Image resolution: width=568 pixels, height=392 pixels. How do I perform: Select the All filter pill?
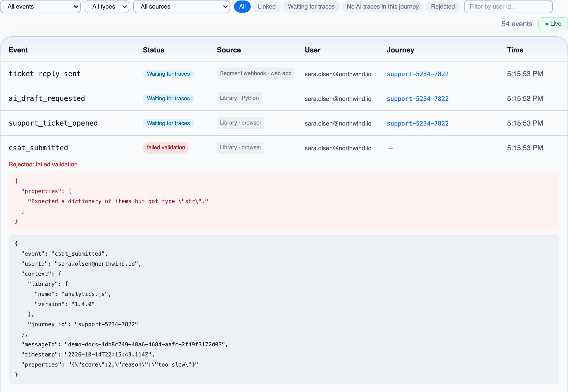[242, 7]
